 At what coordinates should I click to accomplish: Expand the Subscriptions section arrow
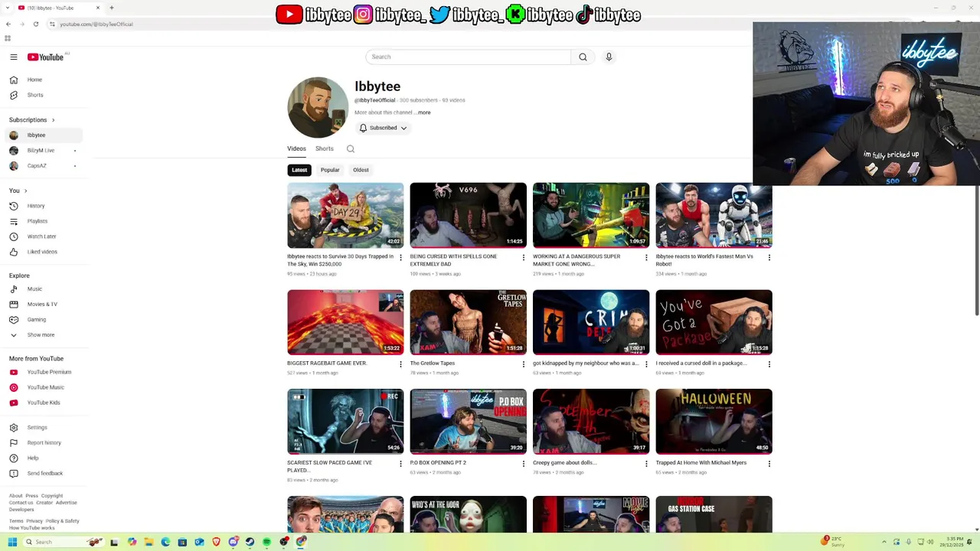pyautogui.click(x=53, y=120)
